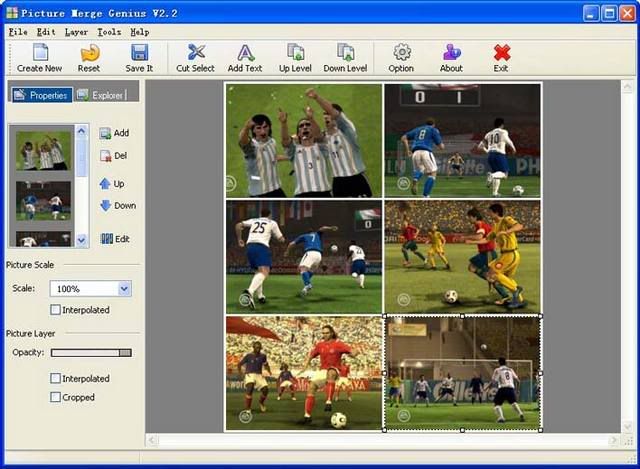Open the Help menu

[140, 32]
